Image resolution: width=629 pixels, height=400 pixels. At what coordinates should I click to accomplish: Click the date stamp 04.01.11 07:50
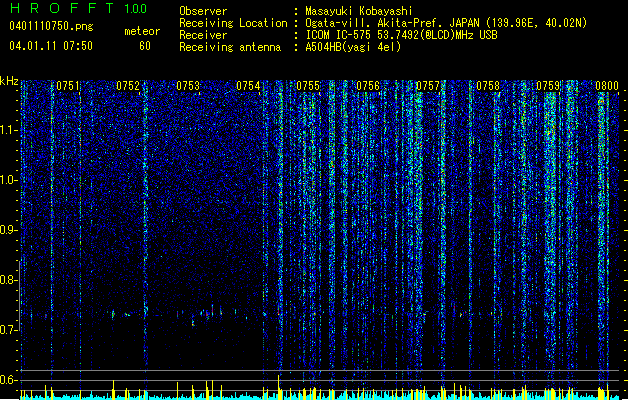tap(51, 46)
